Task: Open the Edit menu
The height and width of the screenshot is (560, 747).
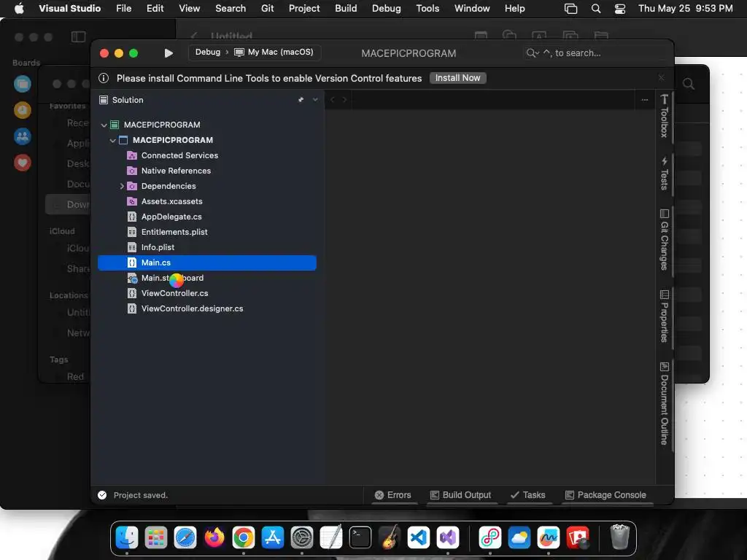Action: point(155,8)
